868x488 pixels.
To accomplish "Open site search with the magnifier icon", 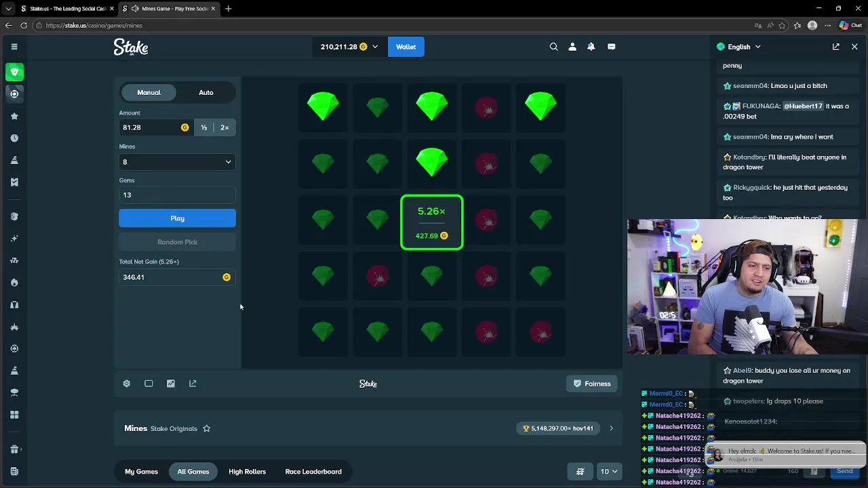I will tap(553, 47).
